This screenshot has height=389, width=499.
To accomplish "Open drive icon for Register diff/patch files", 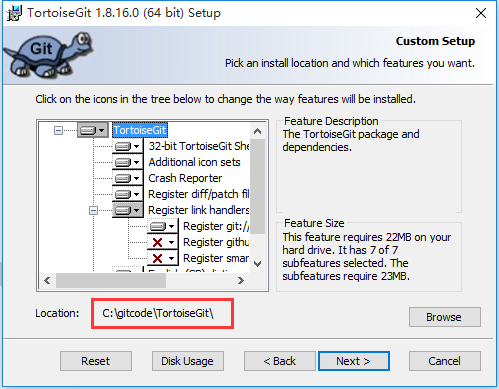I will [x=127, y=194].
